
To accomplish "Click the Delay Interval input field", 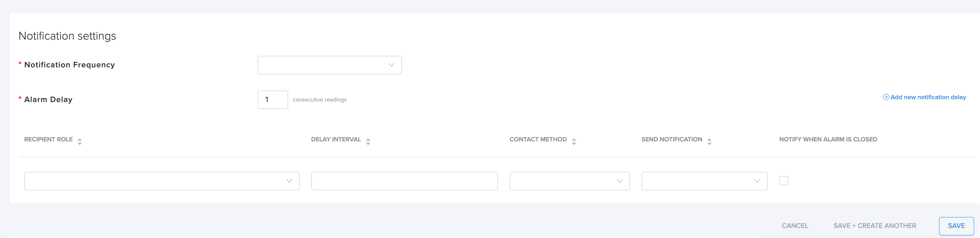I will (404, 181).
